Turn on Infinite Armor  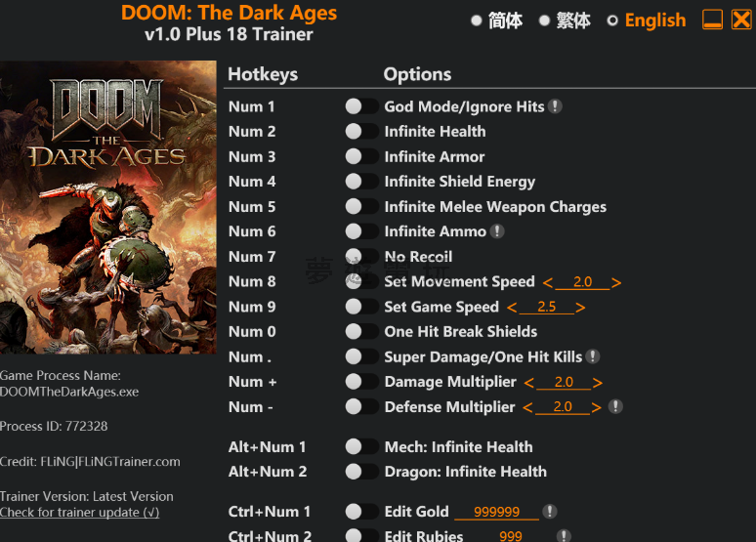pos(361,156)
